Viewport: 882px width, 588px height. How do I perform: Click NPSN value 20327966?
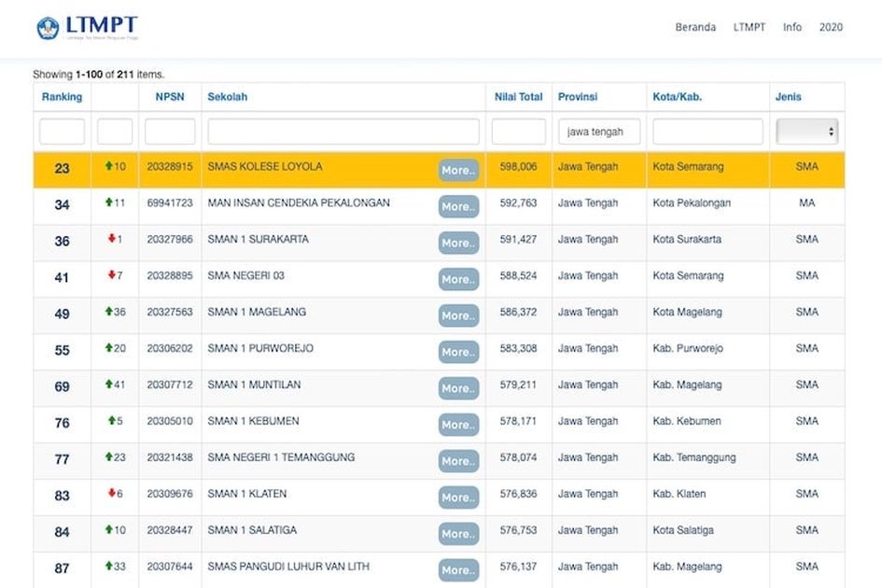(170, 239)
